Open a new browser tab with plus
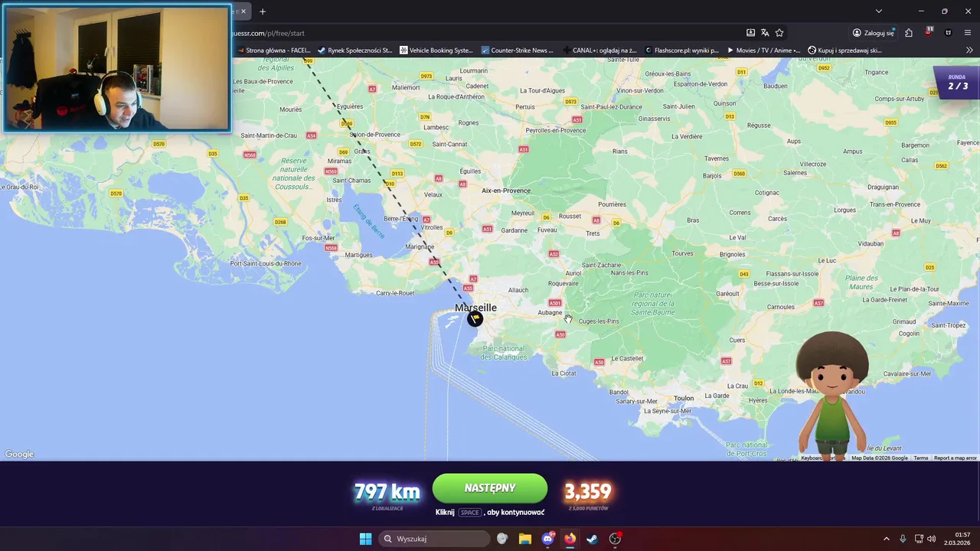The height and width of the screenshot is (551, 980). click(263, 11)
